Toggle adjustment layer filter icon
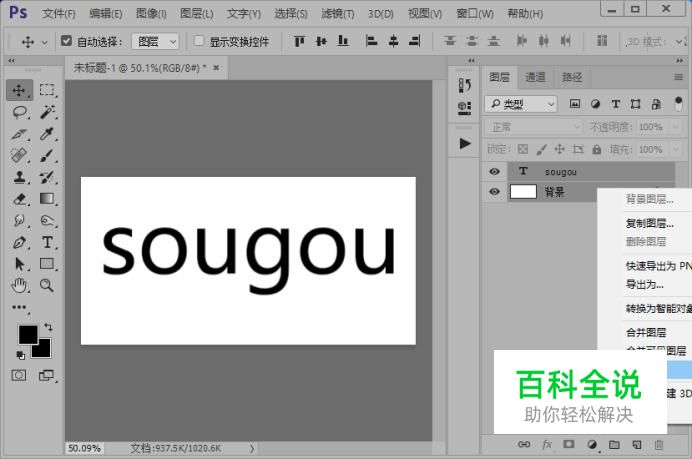 (x=595, y=104)
